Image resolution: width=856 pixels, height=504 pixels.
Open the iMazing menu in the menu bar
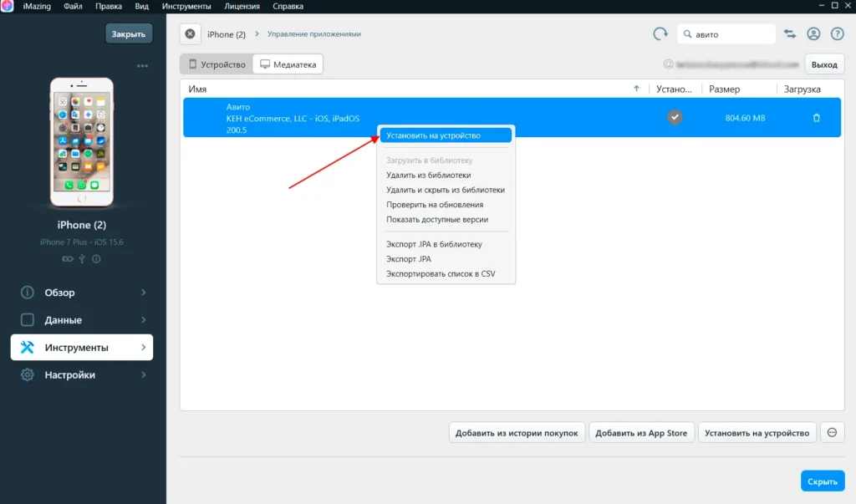(37, 6)
